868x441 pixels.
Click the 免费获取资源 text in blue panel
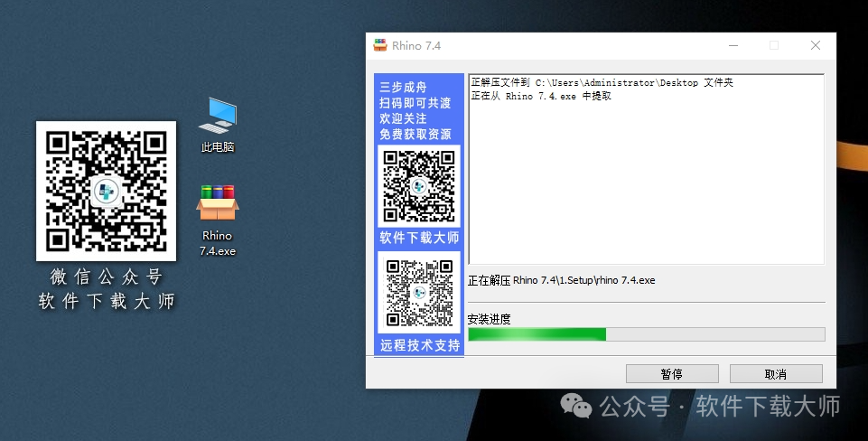(x=415, y=134)
